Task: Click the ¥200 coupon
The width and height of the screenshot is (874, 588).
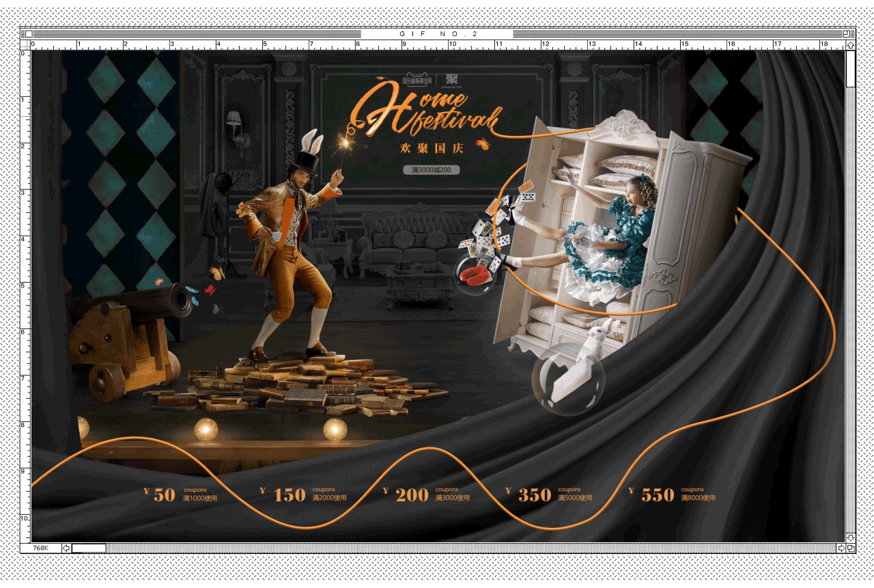Action: click(x=426, y=494)
